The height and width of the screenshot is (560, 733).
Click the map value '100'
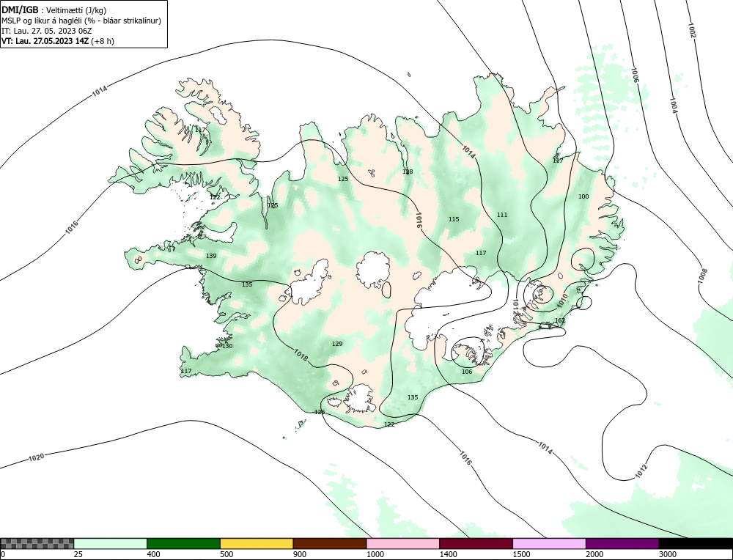tap(583, 196)
